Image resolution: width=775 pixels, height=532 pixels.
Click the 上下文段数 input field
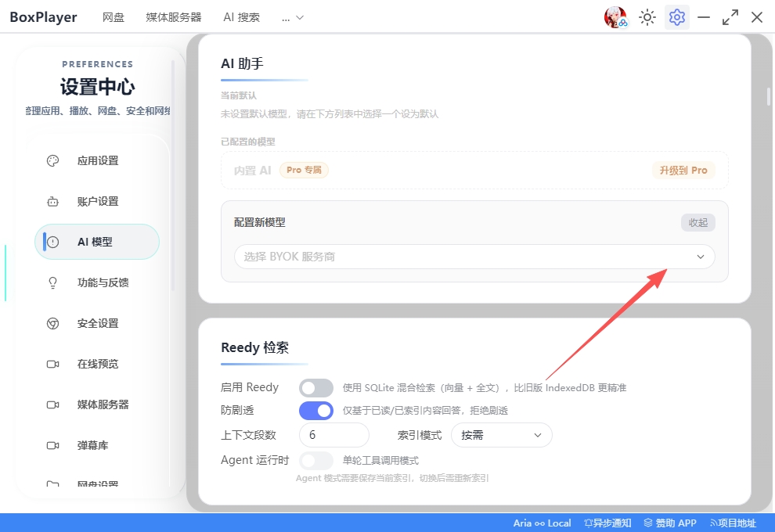[x=334, y=435]
